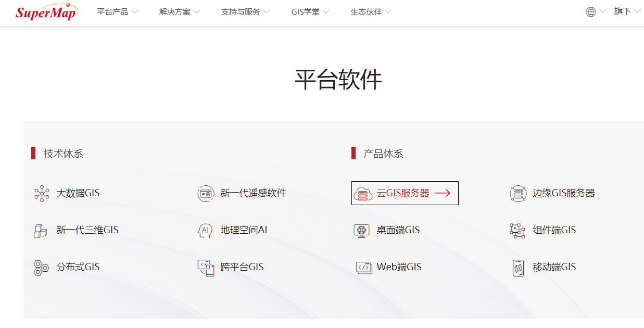Open the GIS学堂 menu
The height and width of the screenshot is (328, 644).
pos(306,11)
